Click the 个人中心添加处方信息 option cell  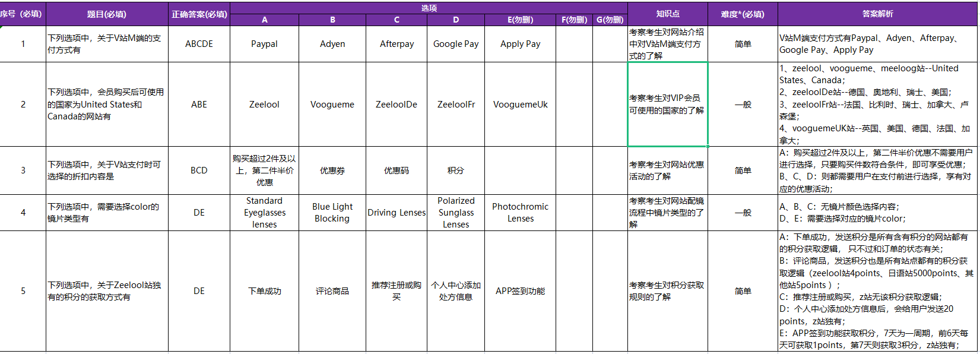[x=456, y=291]
